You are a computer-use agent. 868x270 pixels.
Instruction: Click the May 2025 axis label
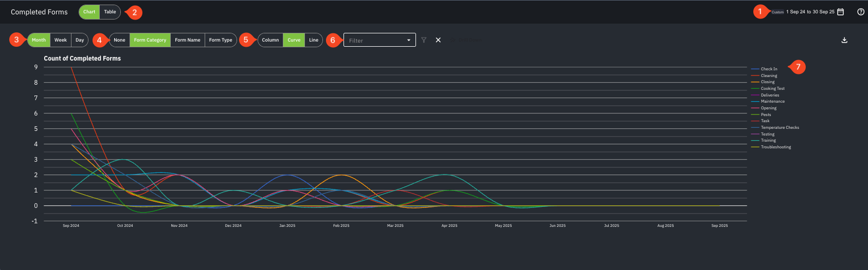point(503,225)
